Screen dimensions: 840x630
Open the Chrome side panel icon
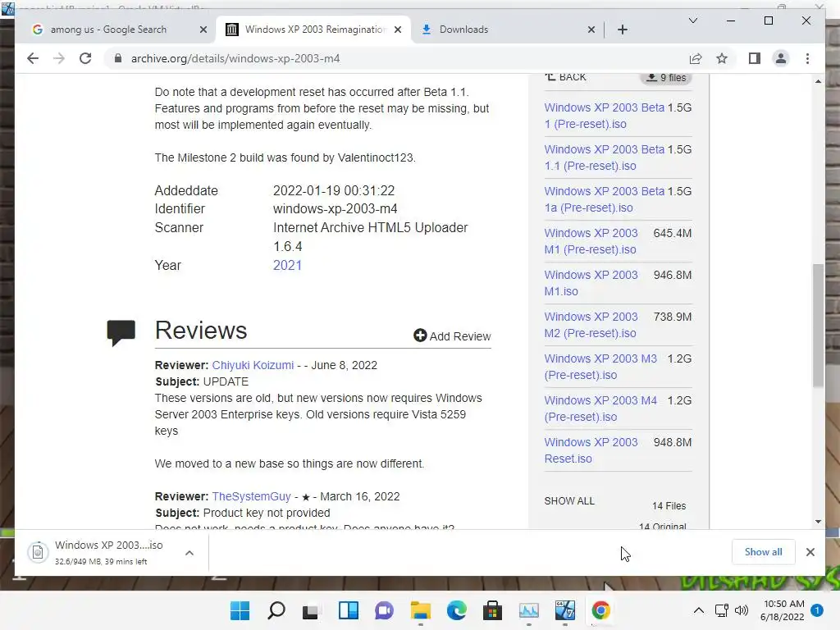click(755, 58)
